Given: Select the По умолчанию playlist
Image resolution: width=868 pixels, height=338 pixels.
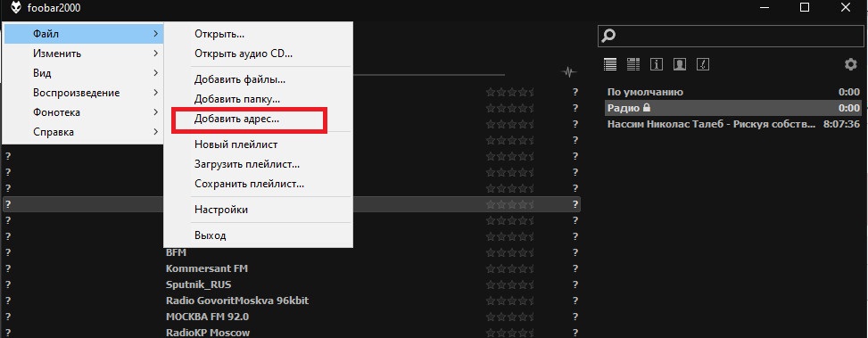Looking at the screenshot, I should click(x=733, y=93).
